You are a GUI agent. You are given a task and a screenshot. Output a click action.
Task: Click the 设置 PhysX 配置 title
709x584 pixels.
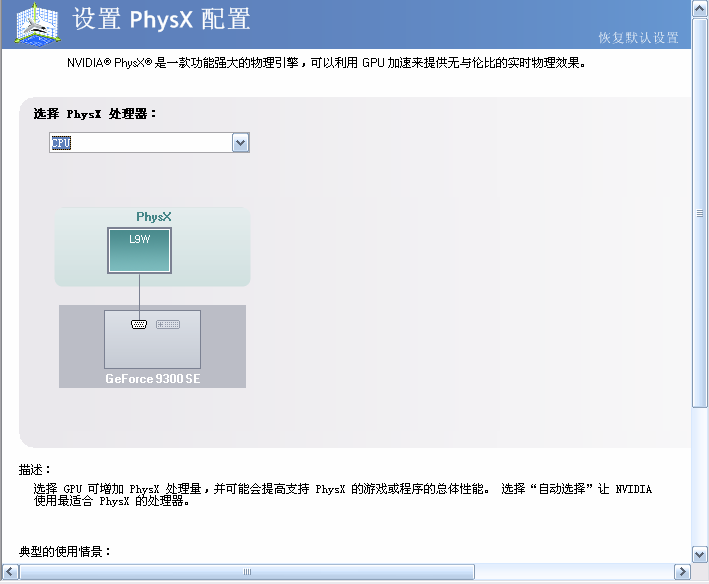pyautogui.click(x=161, y=19)
